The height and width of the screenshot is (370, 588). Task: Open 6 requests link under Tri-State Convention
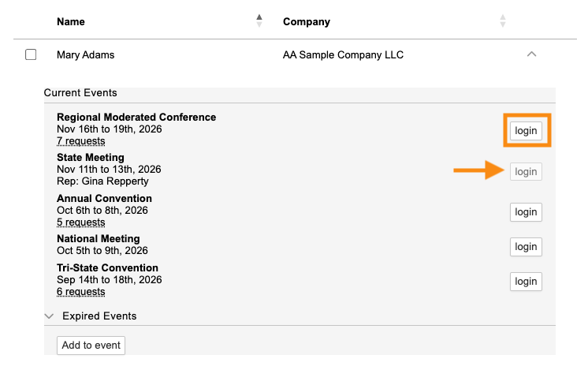(x=81, y=292)
